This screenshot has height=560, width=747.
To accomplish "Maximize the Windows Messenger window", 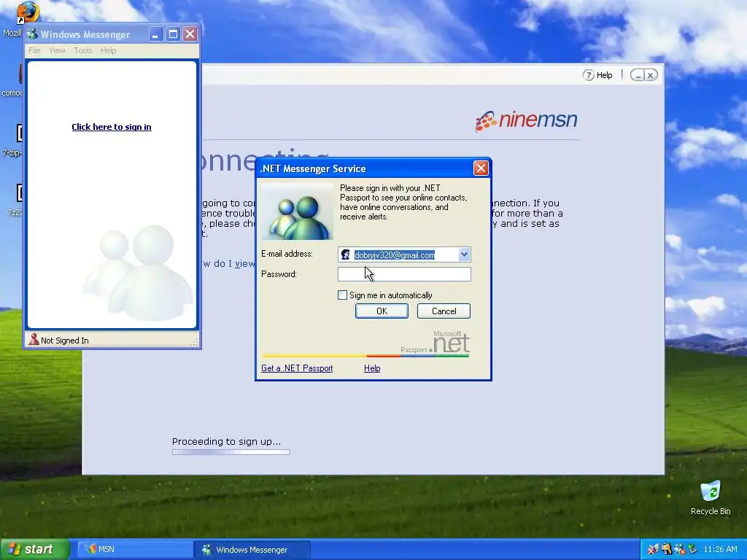I will (173, 34).
